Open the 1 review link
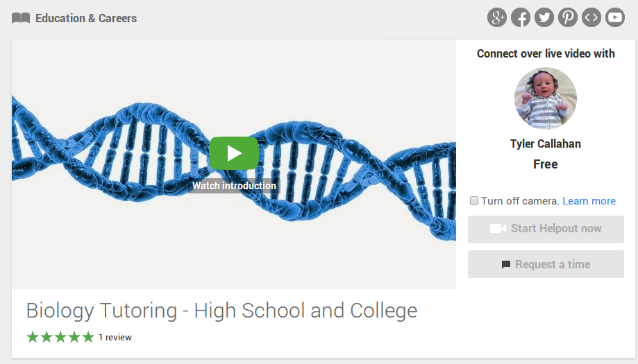This screenshot has height=364, width=638. point(115,337)
